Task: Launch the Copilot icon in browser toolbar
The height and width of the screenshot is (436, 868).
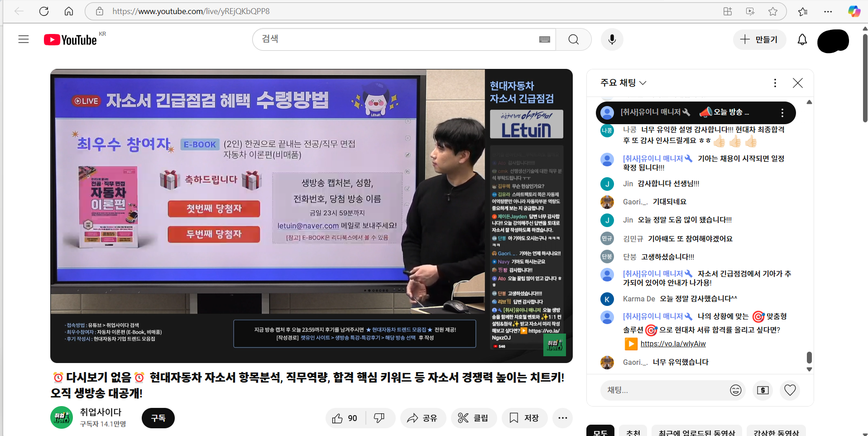Action: [854, 11]
